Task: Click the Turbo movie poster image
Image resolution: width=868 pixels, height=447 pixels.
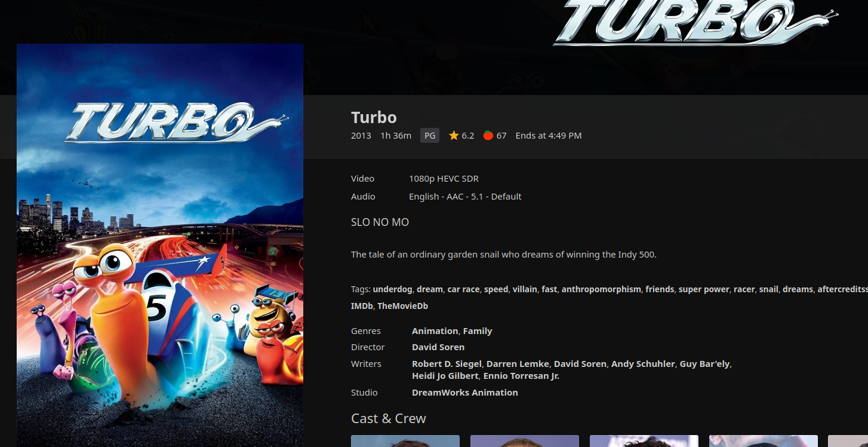Action: tap(160, 245)
